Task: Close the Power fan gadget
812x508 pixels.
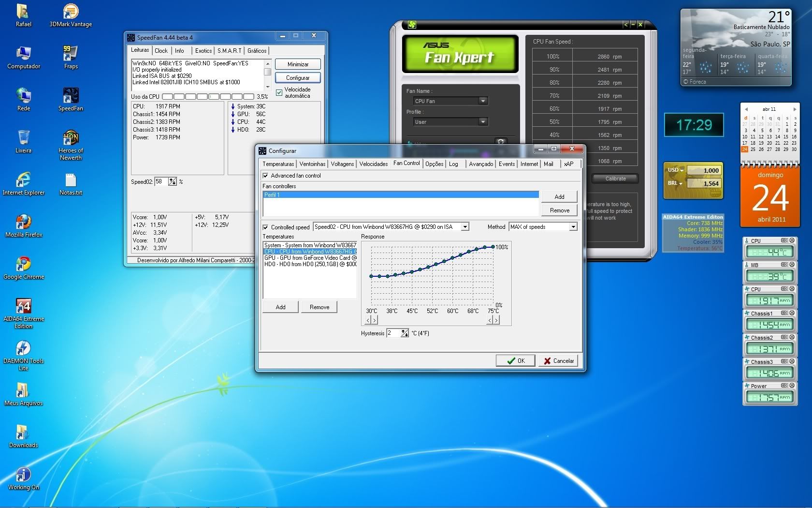Action: click(792, 386)
